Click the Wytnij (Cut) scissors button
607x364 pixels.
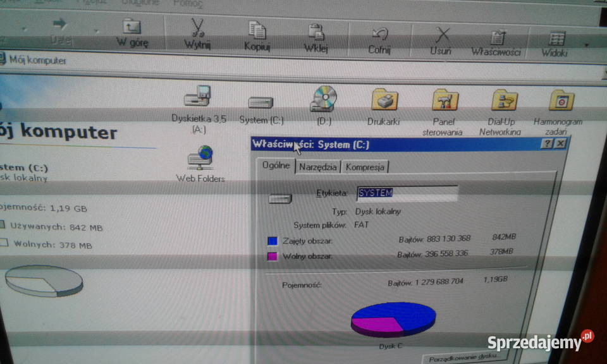pyautogui.click(x=197, y=33)
